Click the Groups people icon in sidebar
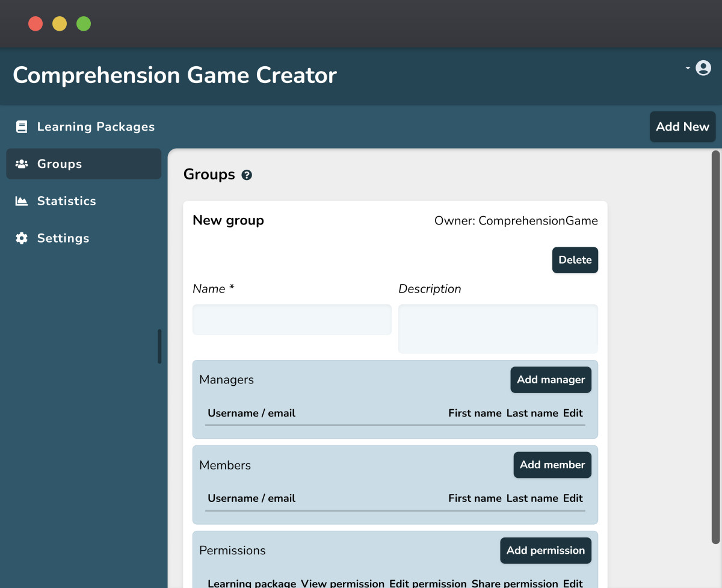Viewport: 722px width, 588px height. [22, 164]
